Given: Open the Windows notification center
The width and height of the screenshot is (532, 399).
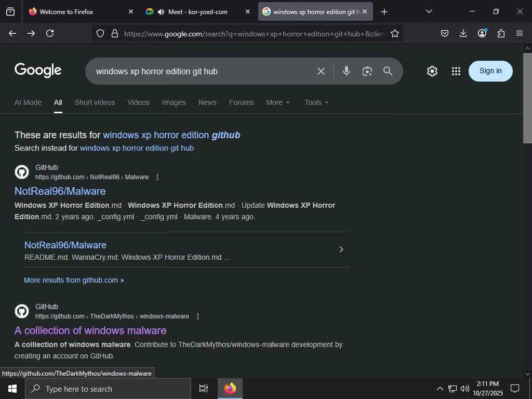Looking at the screenshot, I should point(515,389).
